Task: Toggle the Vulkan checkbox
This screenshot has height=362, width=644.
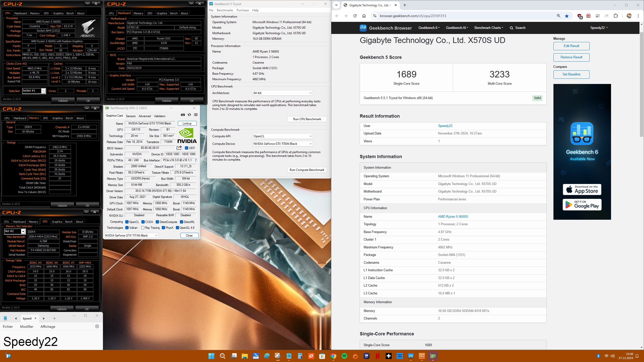Action: [127, 228]
